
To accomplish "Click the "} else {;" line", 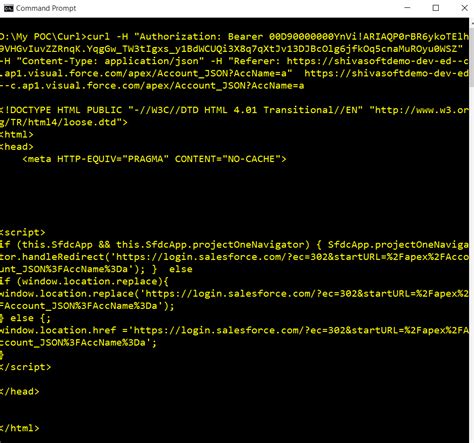I will click(25, 318).
